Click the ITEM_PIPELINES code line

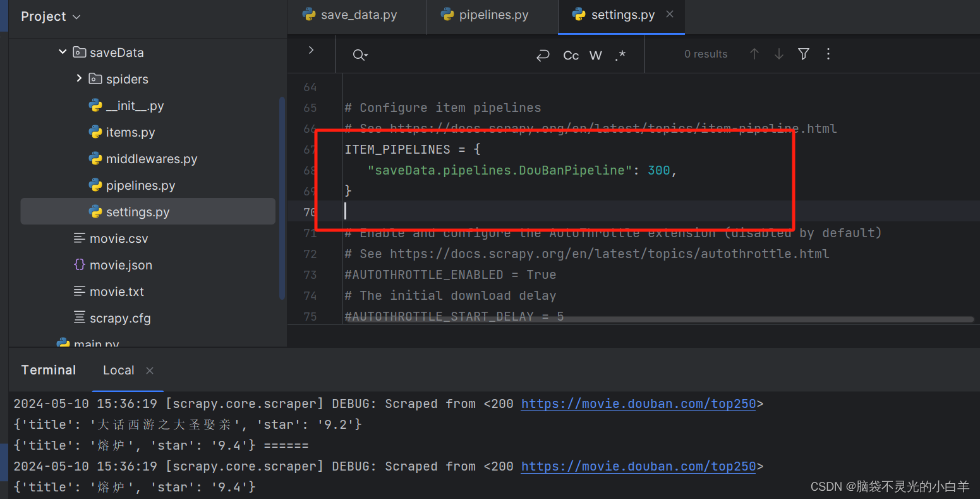coord(413,149)
